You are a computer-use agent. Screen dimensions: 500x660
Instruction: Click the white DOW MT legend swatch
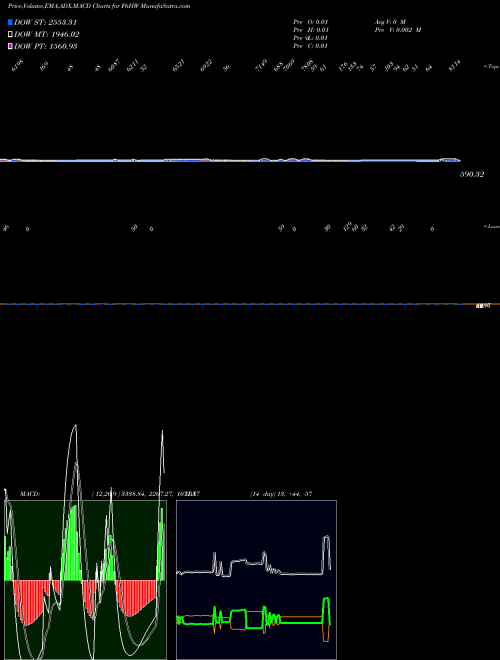tap(10, 35)
